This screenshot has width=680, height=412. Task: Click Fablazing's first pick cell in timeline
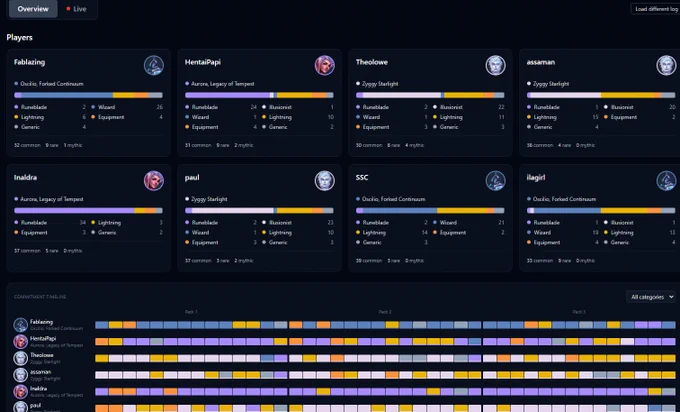pos(101,325)
